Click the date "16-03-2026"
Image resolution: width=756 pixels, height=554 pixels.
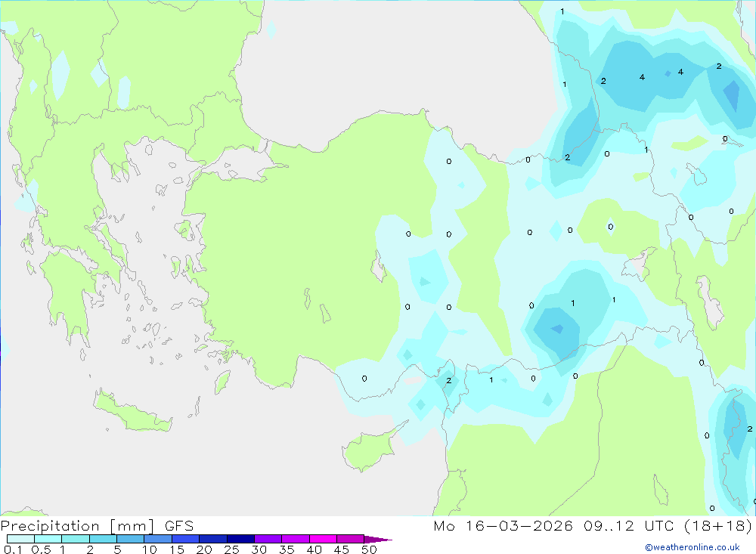point(519,526)
